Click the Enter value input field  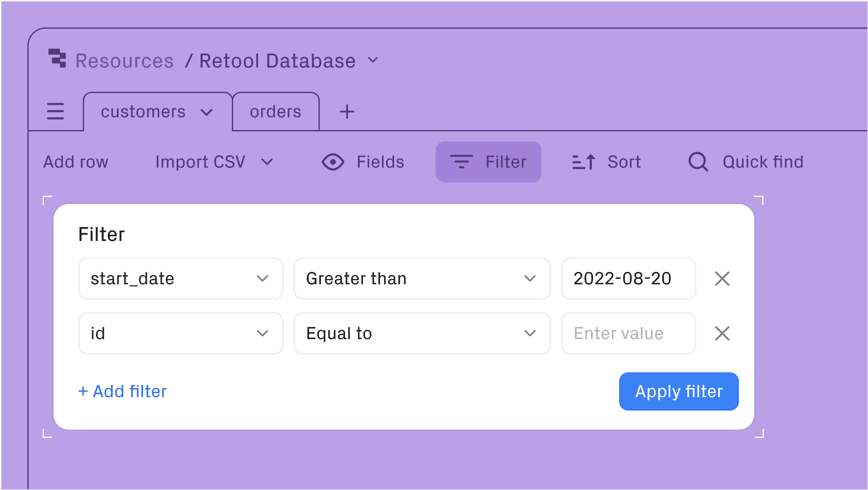628,334
